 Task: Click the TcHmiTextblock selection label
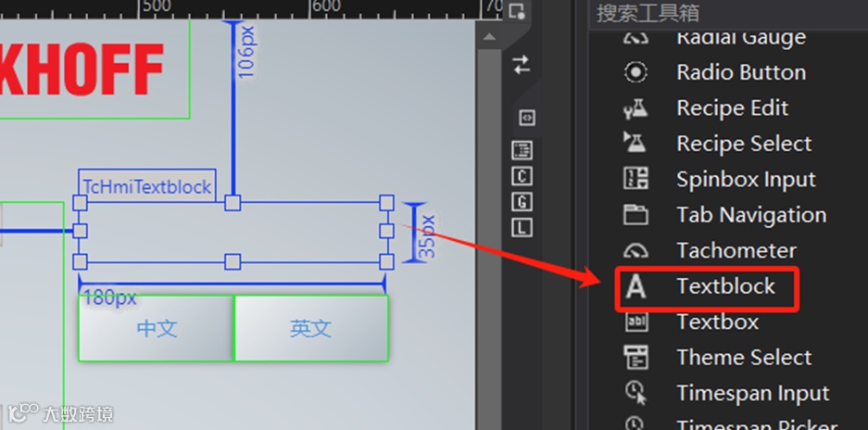coord(146,186)
